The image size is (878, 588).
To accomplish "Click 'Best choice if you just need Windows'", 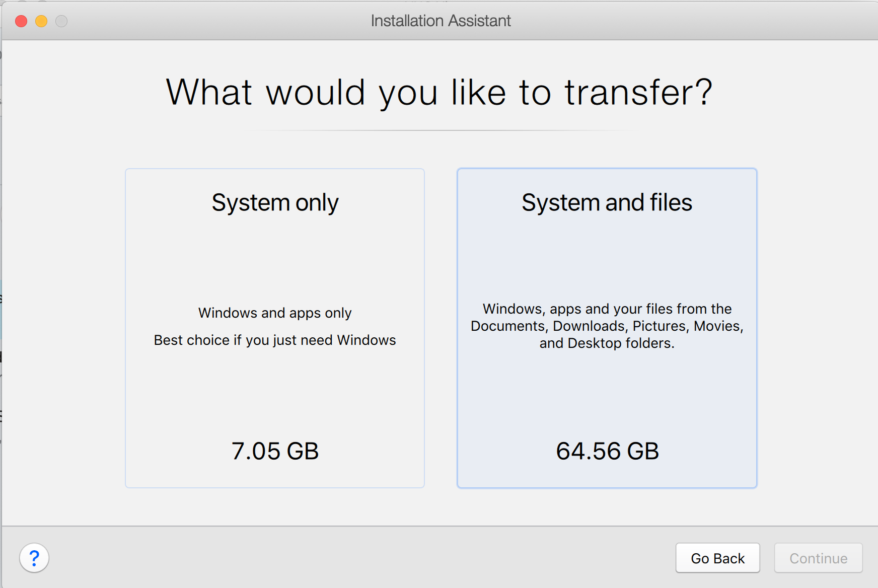I will tap(274, 340).
